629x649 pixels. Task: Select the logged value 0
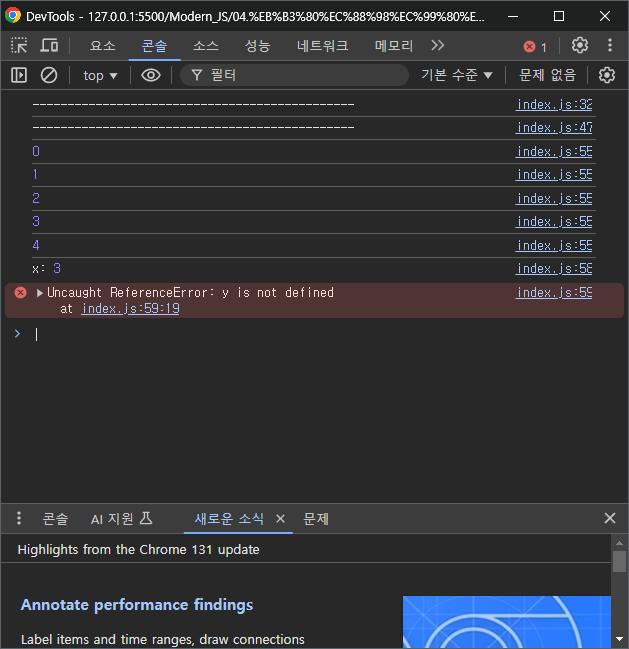coord(36,151)
